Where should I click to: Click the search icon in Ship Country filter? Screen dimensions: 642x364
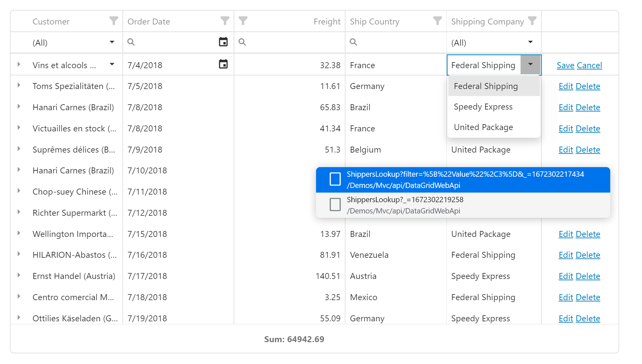coord(353,42)
